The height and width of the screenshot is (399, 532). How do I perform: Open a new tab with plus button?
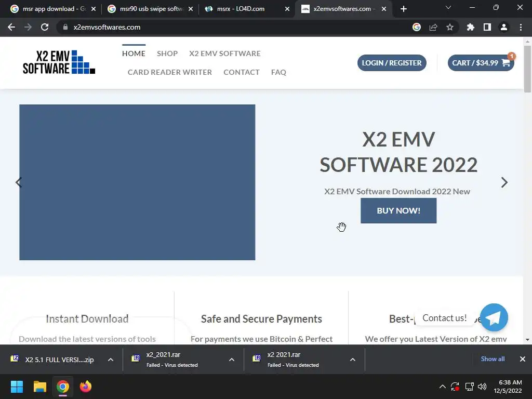click(403, 9)
